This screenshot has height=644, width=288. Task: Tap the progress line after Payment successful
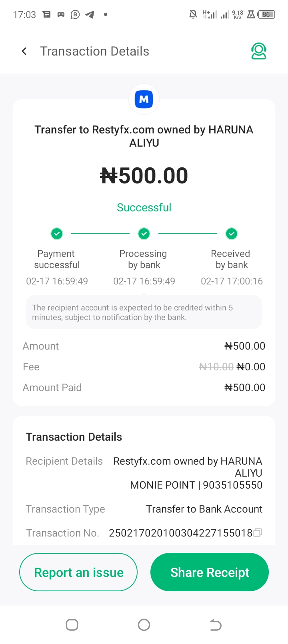(100, 233)
